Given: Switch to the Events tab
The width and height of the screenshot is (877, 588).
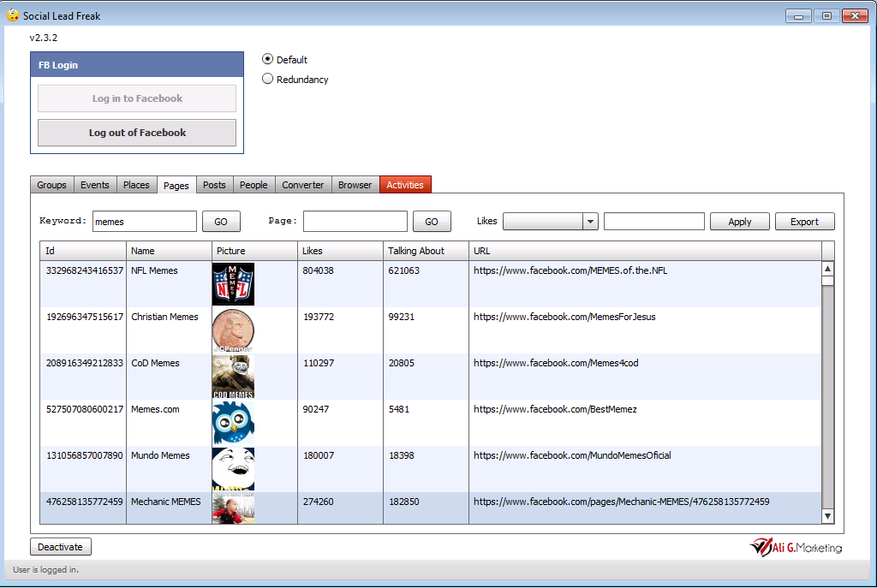Looking at the screenshot, I should [x=94, y=185].
